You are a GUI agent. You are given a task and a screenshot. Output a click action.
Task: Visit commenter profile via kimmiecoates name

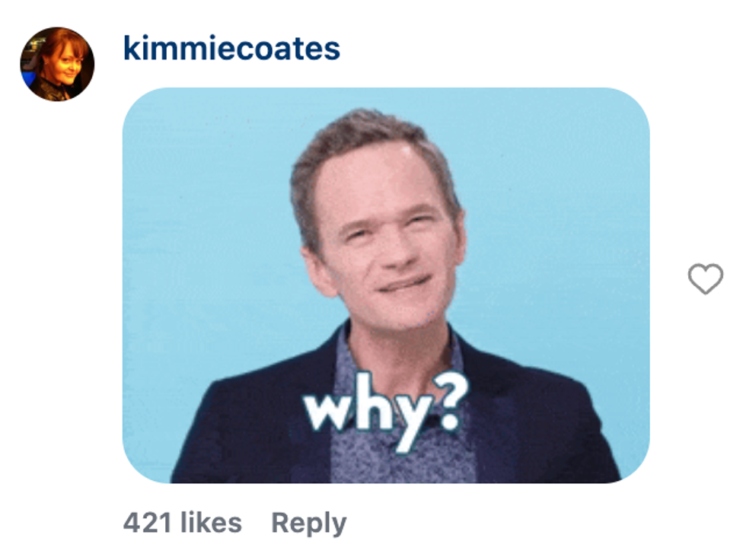231,49
